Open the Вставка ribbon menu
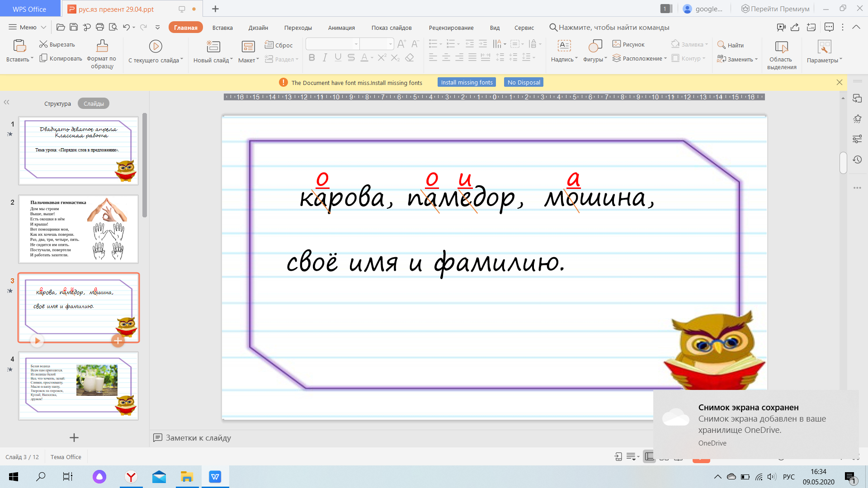The height and width of the screenshot is (488, 868). (223, 28)
